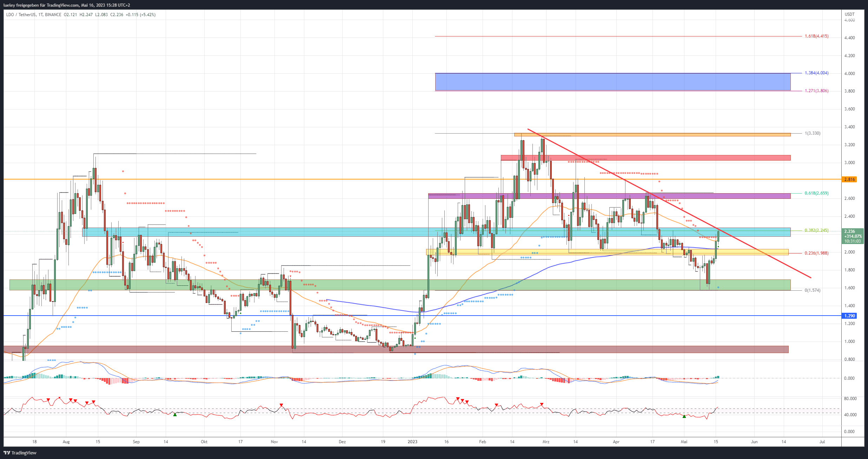Image resolution: width=868 pixels, height=459 pixels.
Task: Select the 1.618(4.415) Fibonacci label
Action: point(816,36)
